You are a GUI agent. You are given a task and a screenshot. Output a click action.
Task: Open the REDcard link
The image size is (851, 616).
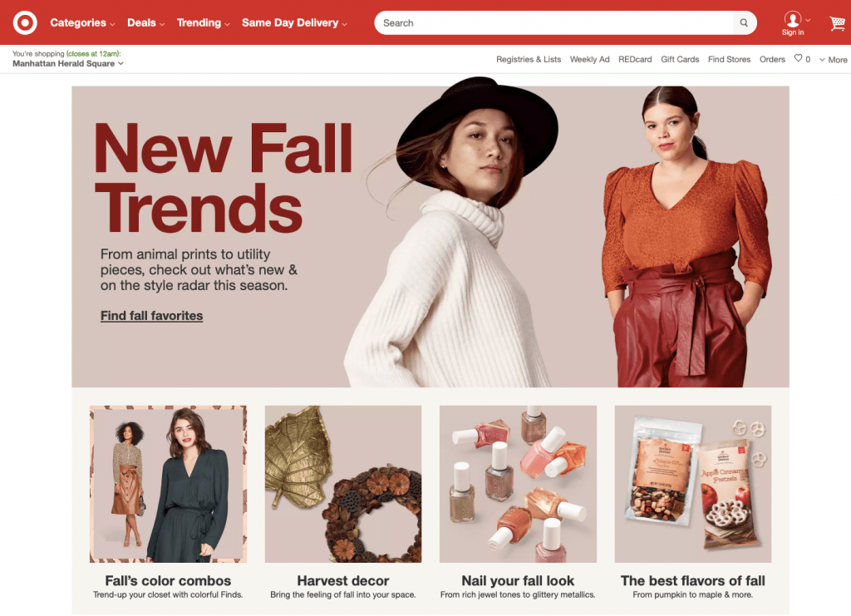pyautogui.click(x=635, y=59)
